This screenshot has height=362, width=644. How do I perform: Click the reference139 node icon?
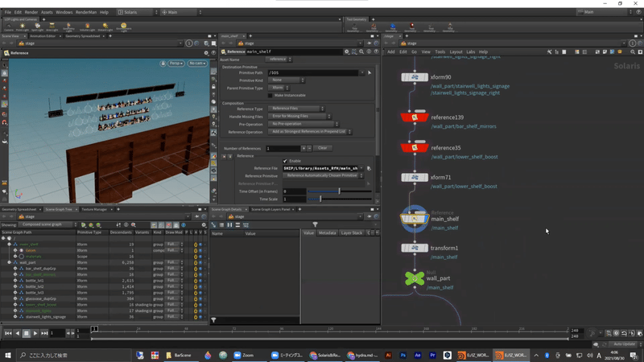415,117
